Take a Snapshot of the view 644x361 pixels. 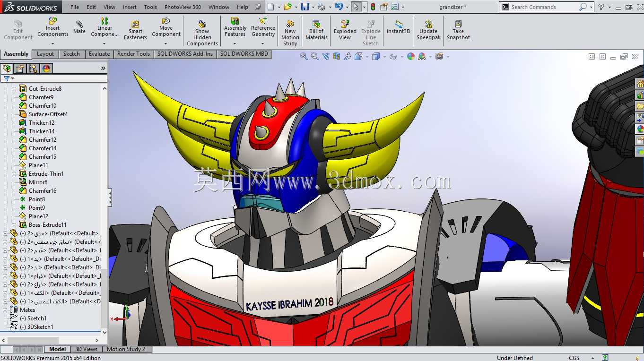point(458,30)
